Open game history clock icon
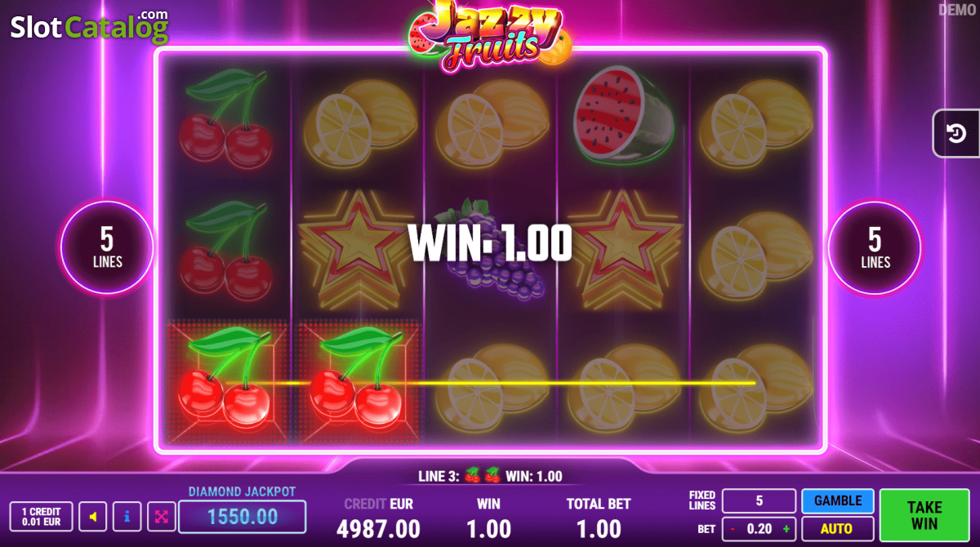Viewport: 980px width, 547px height. (957, 133)
